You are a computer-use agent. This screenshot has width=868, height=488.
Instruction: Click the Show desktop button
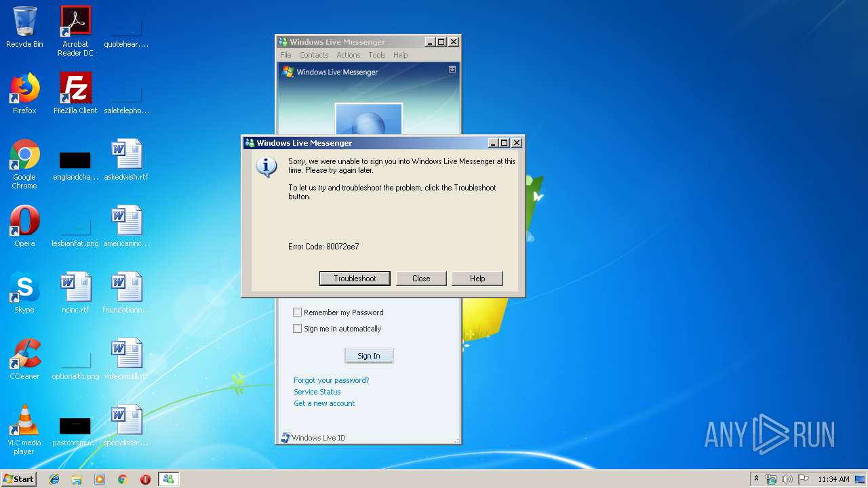[x=860, y=479]
